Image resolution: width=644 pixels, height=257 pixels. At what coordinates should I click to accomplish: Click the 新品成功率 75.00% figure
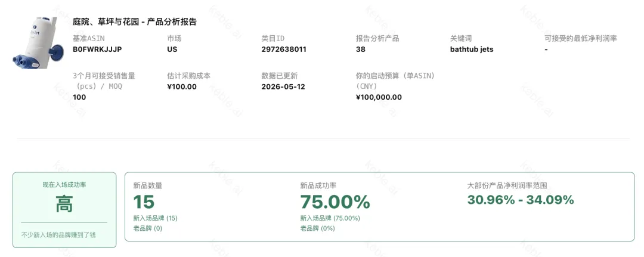click(x=335, y=202)
